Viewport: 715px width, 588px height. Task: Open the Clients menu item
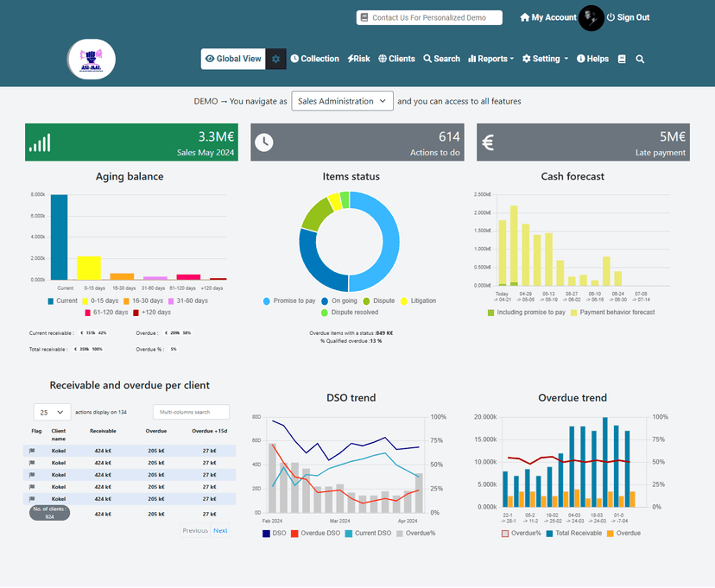[x=395, y=59]
